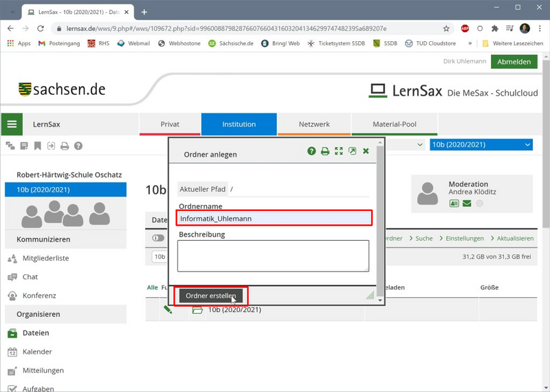Image resolution: width=550 pixels, height=392 pixels.
Task: Print the Ordner anlegen dialog
Action: [325, 151]
